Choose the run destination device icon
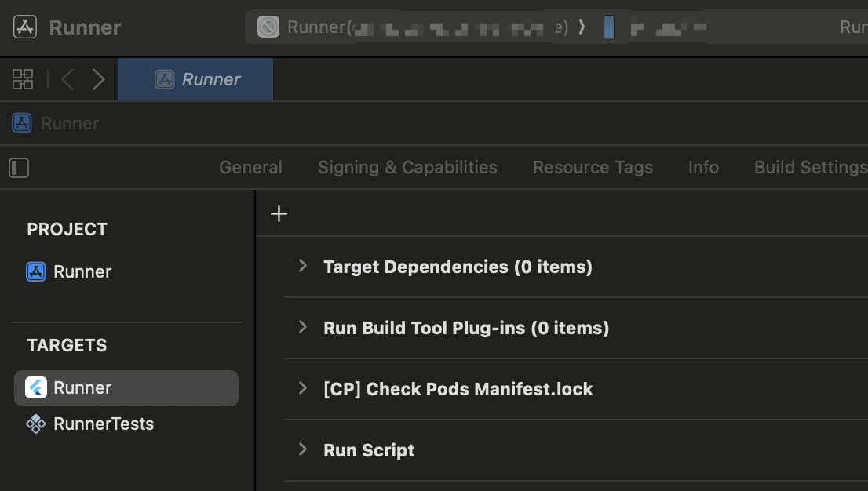This screenshot has width=868, height=491. (x=608, y=27)
